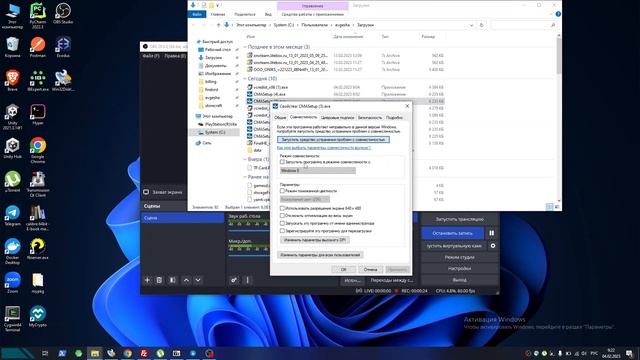
Task: Check run this program as administrator
Action: (282, 223)
